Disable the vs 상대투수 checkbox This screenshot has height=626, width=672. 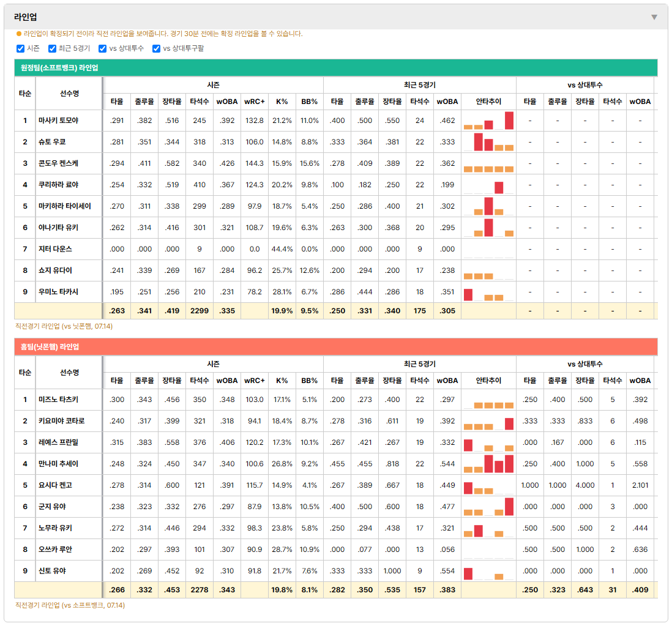pos(102,48)
